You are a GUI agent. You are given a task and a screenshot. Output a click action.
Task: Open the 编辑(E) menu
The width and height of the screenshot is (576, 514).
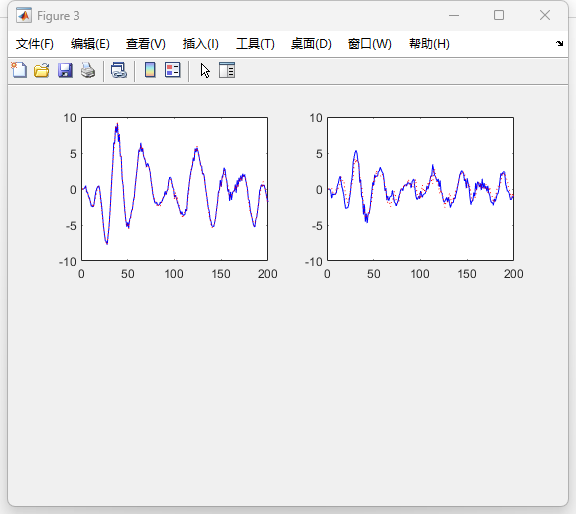click(90, 44)
